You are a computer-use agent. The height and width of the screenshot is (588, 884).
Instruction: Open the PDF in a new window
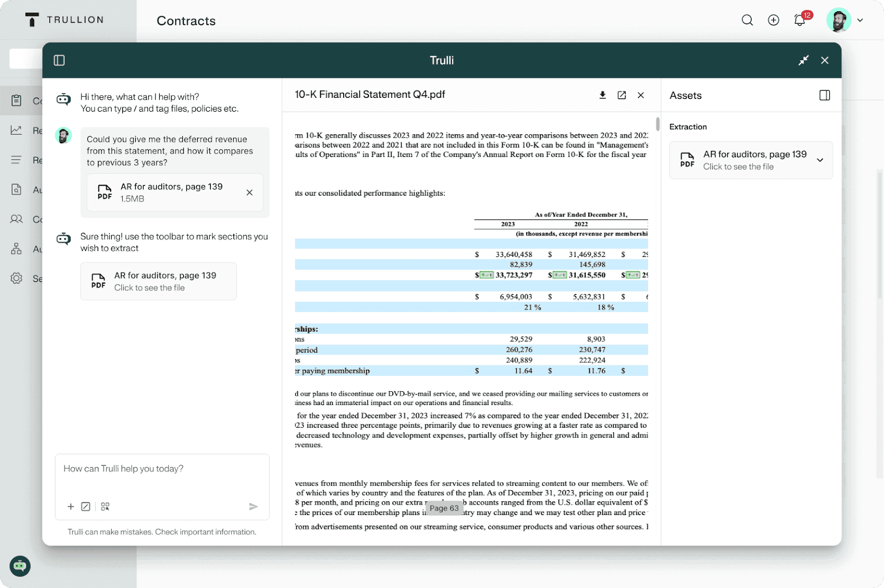[x=622, y=95]
